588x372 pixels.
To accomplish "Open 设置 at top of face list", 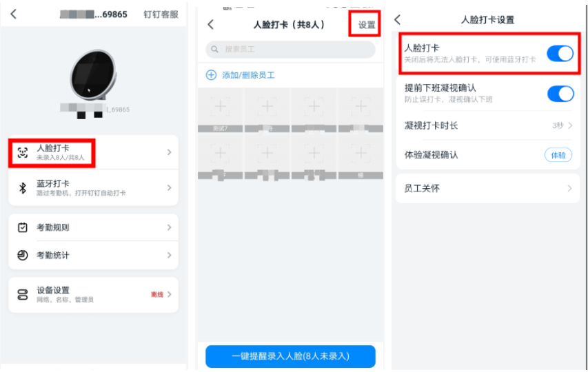I will (x=366, y=25).
